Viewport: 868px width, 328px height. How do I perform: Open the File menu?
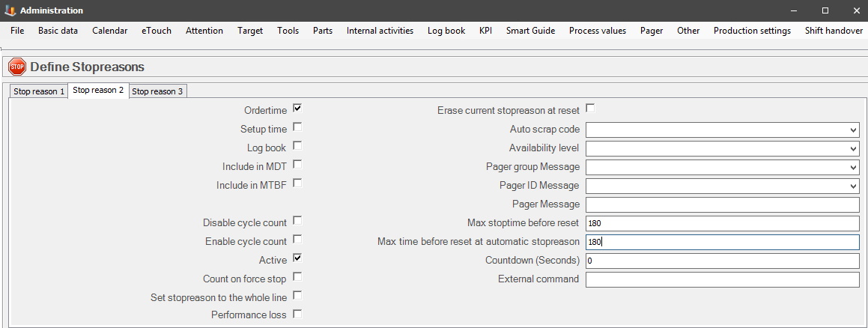(x=17, y=31)
